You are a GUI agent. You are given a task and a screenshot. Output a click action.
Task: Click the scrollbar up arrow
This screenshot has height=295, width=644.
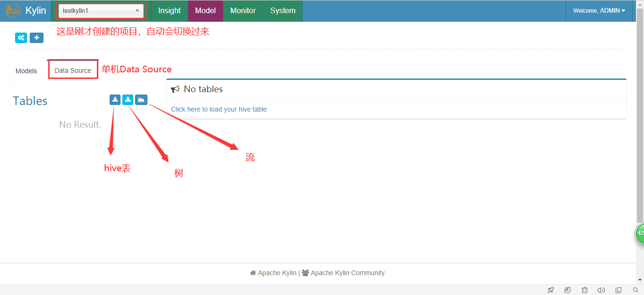coord(640,4)
